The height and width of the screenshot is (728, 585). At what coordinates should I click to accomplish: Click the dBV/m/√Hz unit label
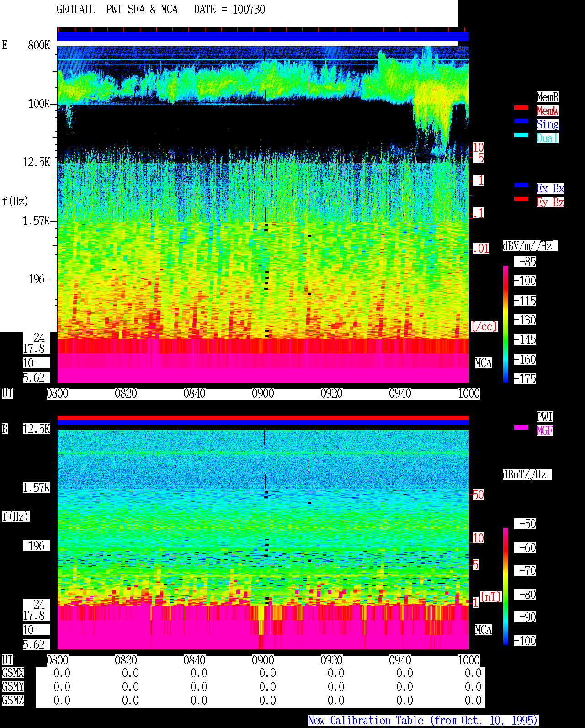tap(530, 246)
